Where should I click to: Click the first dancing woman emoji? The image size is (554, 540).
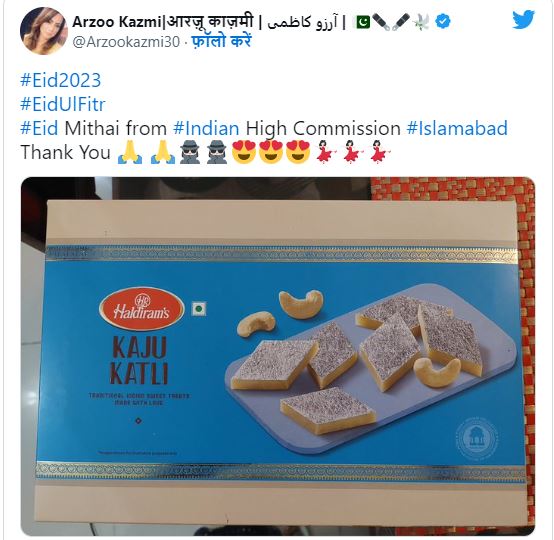pos(325,152)
